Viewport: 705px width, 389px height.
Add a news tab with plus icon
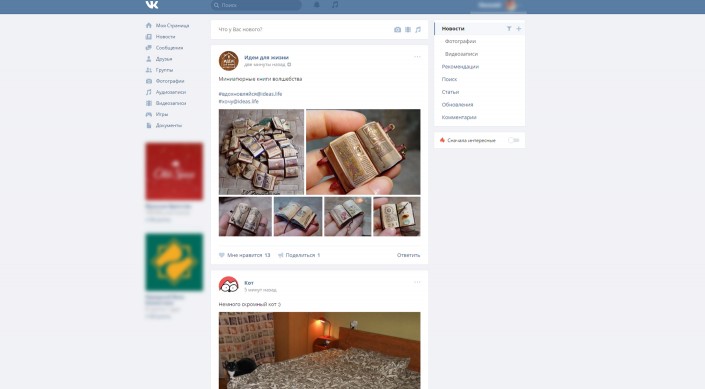click(518, 28)
